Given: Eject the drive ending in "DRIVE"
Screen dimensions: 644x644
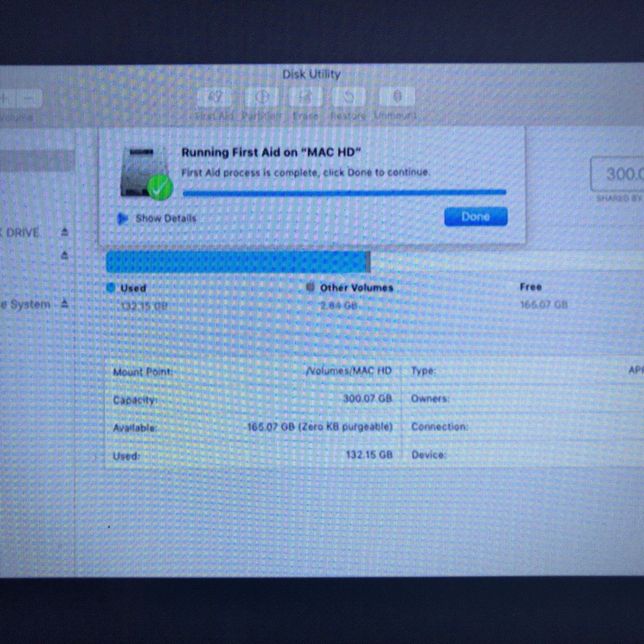Looking at the screenshot, I should coord(64,232).
